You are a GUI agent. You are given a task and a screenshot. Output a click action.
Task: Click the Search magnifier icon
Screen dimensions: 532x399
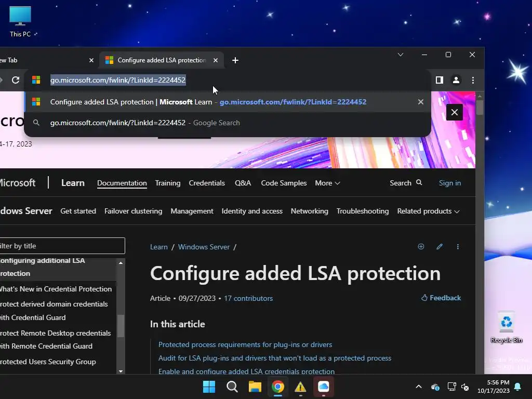[419, 182]
